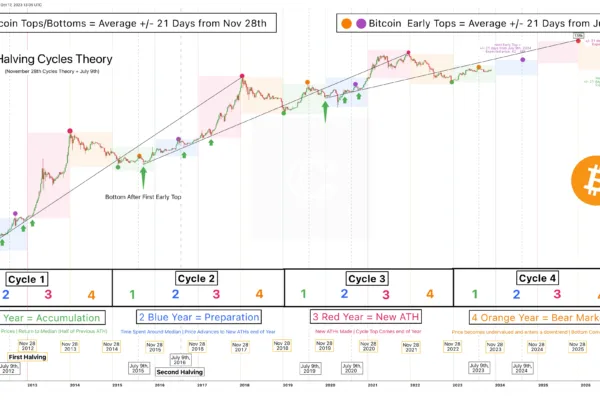Click the July 9th, 2016 date label
Screen dimensions: 600x400
tap(181, 359)
